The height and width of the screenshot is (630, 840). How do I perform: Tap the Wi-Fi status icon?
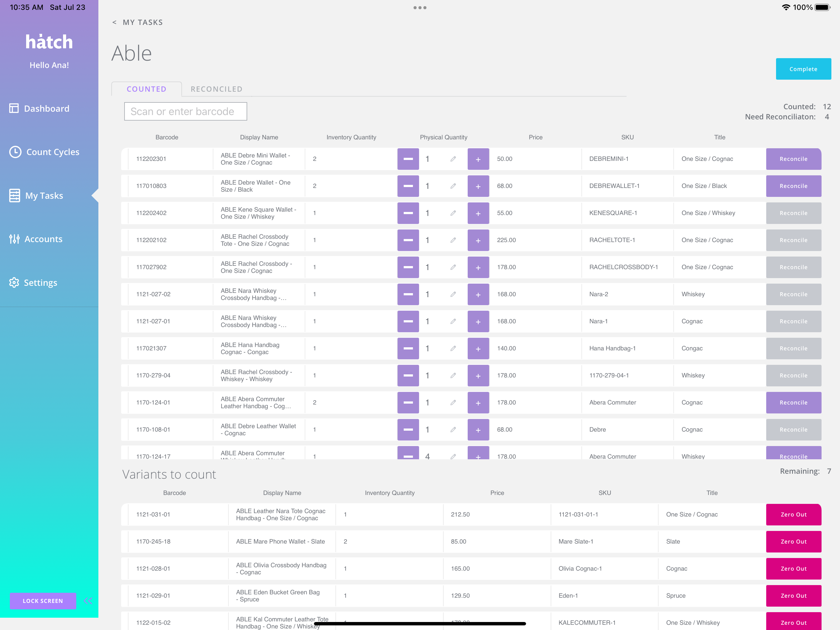[x=786, y=7]
